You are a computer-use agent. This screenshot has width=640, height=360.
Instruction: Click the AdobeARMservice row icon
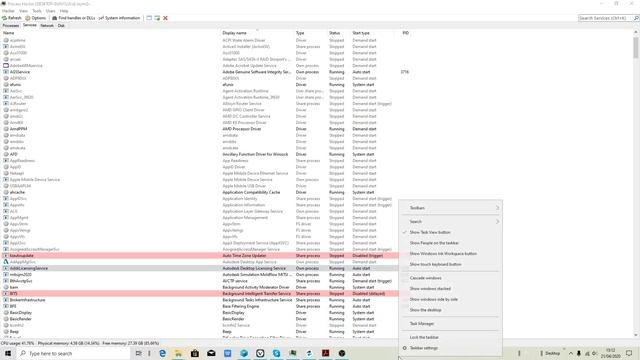click(x=6, y=65)
